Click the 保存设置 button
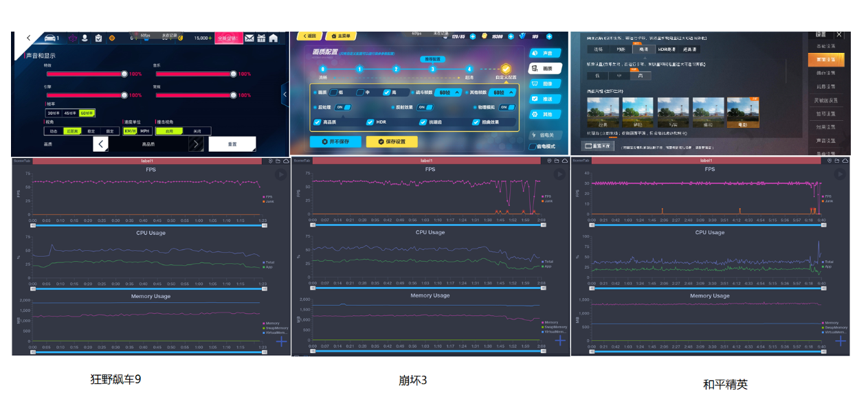The height and width of the screenshot is (408, 868). coord(391,141)
